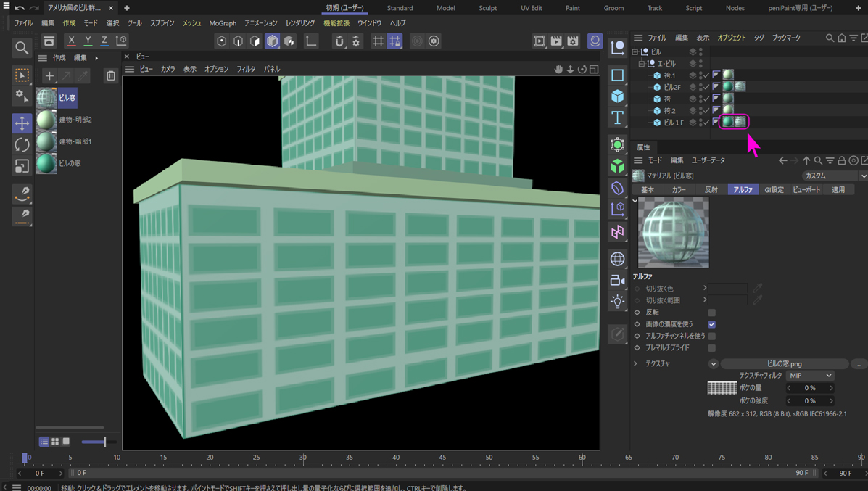Click the ビルの窓.png texture button
This screenshot has width=868, height=491.
tap(784, 363)
